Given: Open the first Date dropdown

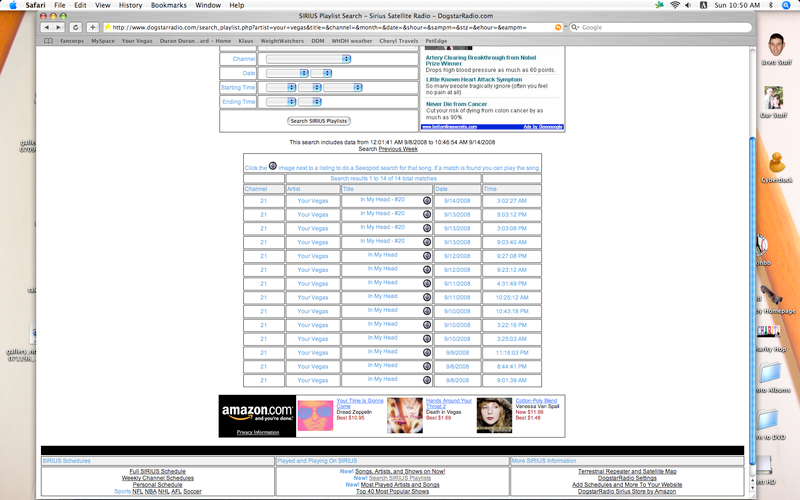Looking at the screenshot, I should click(288, 73).
